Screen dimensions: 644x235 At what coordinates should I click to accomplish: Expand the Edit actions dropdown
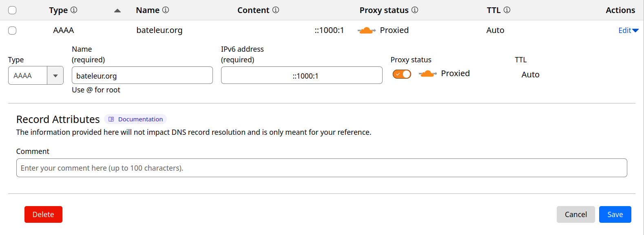click(x=628, y=30)
